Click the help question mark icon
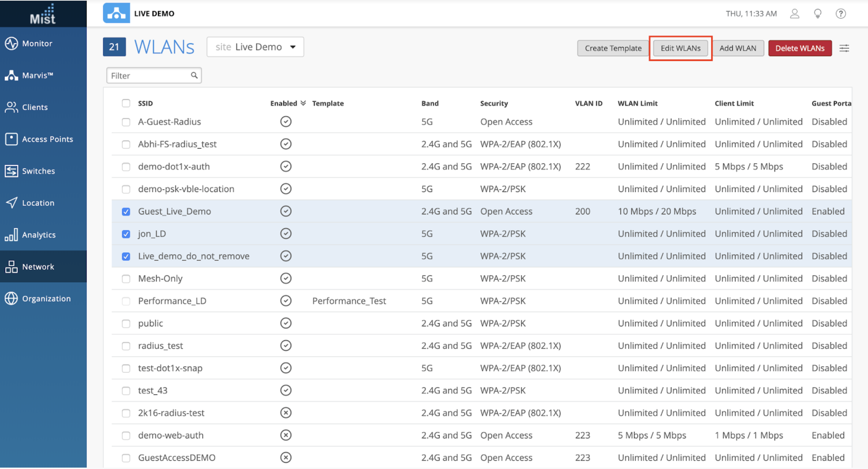The height and width of the screenshot is (469, 868). click(841, 14)
